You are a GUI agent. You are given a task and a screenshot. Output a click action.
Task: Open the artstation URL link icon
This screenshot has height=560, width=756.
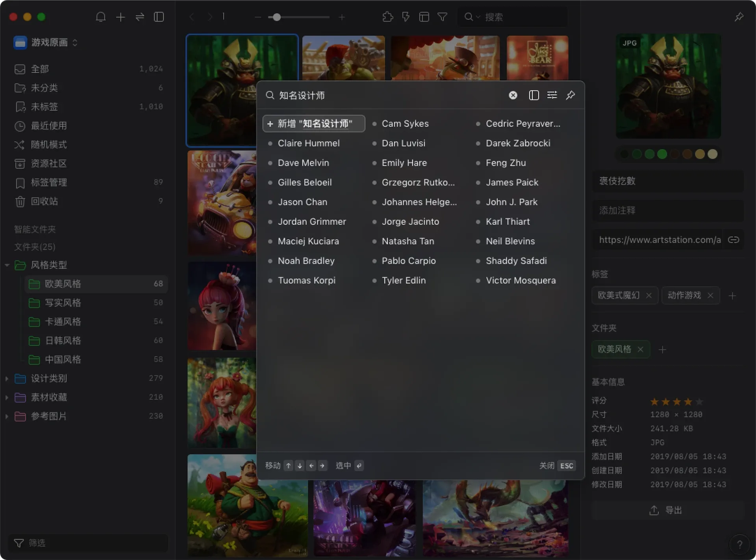[734, 240]
